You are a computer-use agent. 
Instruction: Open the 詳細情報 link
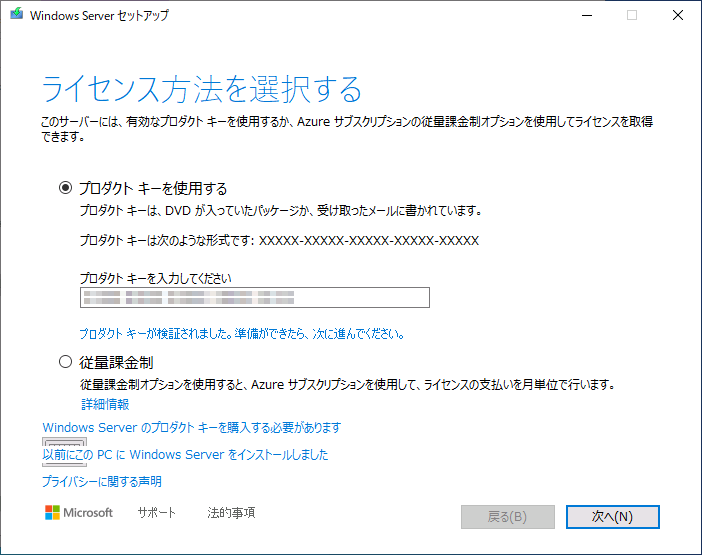105,405
